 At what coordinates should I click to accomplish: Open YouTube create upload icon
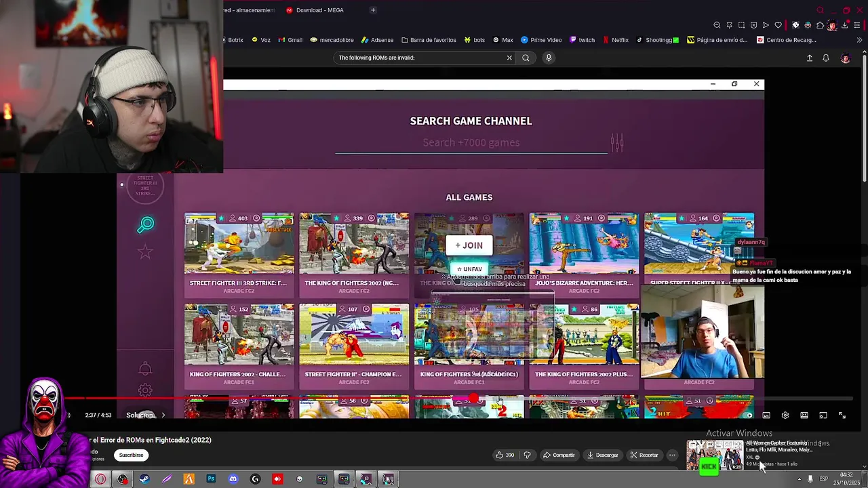809,58
